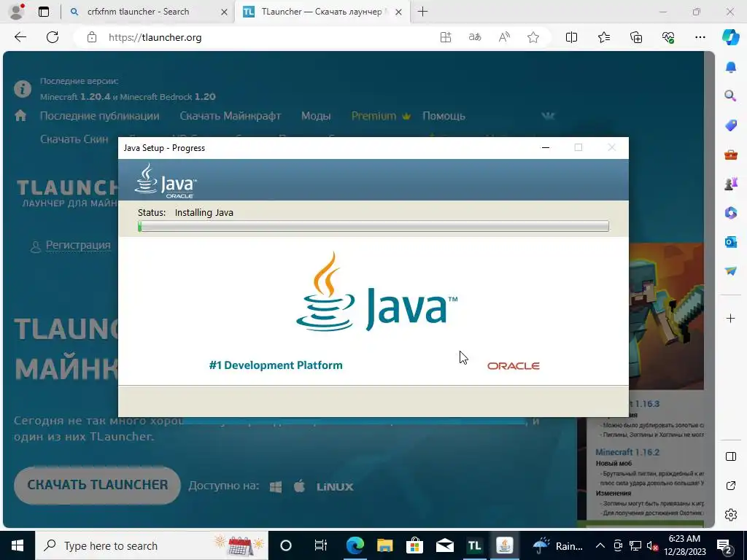Open the Drop paper plane icon in sidebar
This screenshot has height=560, width=747.
click(731, 271)
